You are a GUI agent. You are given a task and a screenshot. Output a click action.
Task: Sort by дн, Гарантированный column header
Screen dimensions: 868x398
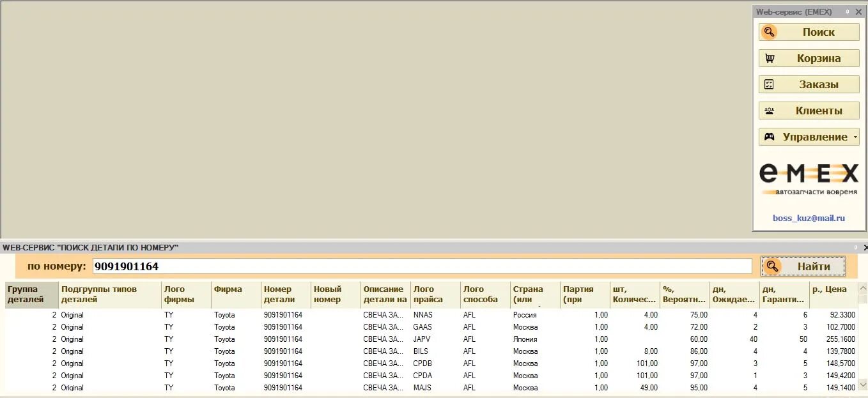[x=784, y=295]
